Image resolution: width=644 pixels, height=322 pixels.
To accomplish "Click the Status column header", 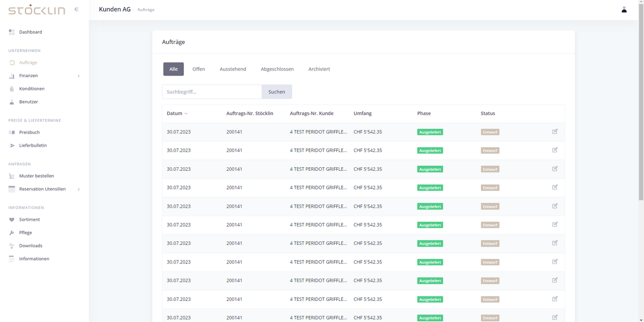I will click(488, 113).
